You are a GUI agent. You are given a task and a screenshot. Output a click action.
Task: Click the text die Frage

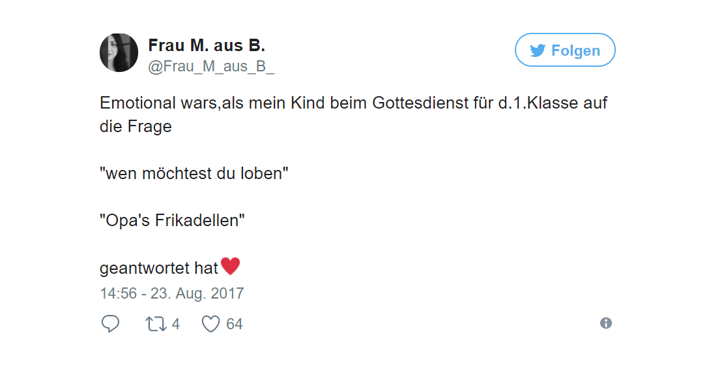pyautogui.click(x=136, y=127)
